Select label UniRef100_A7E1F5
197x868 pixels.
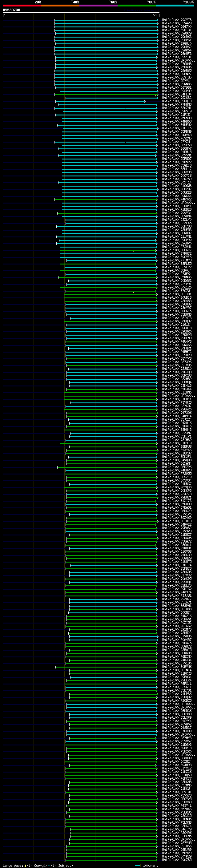pos(177,128)
